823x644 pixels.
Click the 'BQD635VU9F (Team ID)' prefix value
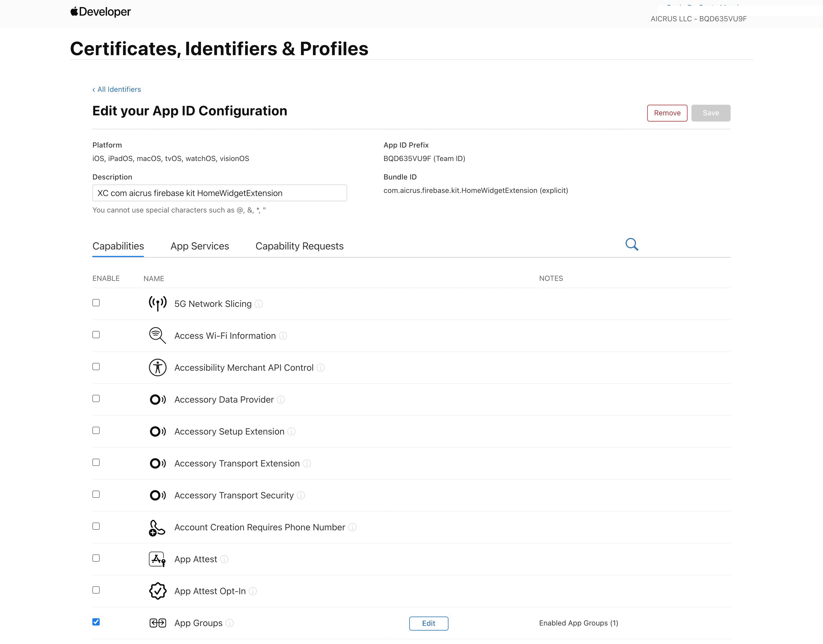[x=424, y=158]
